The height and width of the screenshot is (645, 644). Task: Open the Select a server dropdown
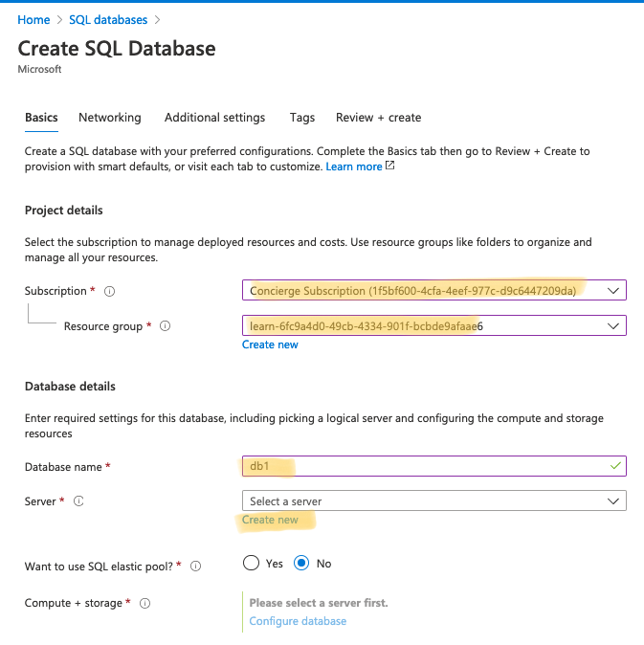[433, 501]
